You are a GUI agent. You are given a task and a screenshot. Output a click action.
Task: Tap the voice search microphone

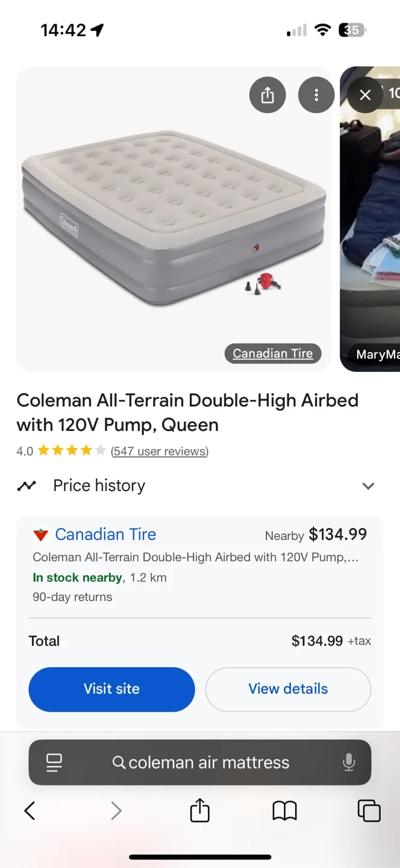pyautogui.click(x=349, y=762)
